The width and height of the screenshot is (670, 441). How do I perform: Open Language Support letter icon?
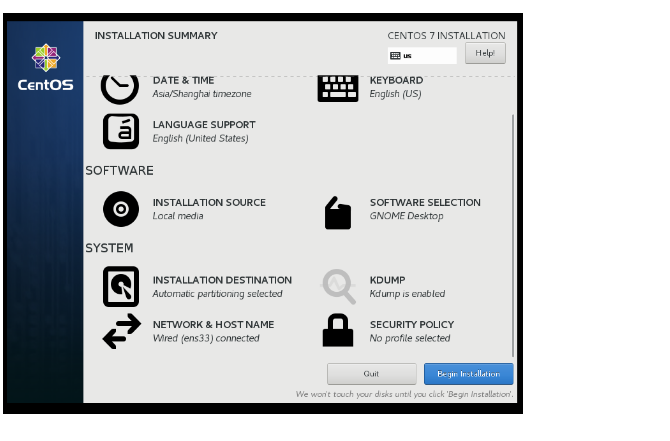pyautogui.click(x=121, y=131)
